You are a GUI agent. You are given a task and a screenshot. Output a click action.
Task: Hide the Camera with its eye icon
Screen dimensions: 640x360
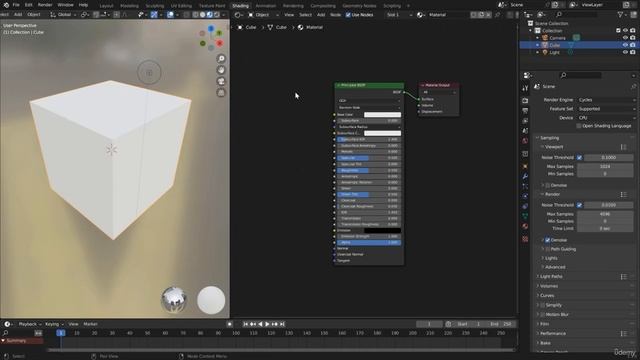pos(625,38)
